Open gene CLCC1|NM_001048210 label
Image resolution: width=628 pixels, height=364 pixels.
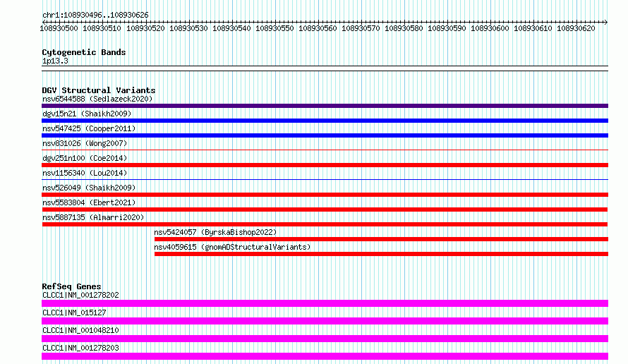coord(80,330)
